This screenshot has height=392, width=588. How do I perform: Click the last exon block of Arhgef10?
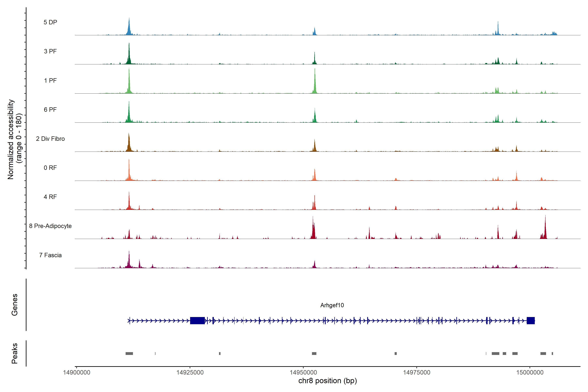point(531,320)
